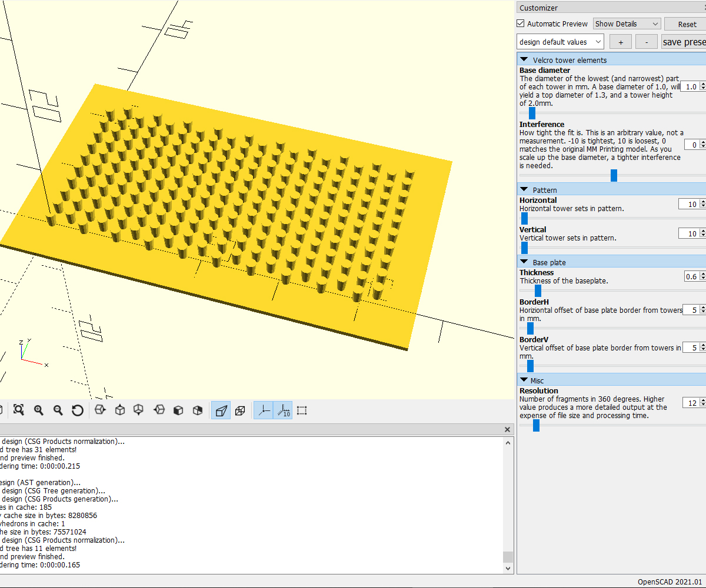The height and width of the screenshot is (588, 706).
Task: Collapse the Base plate section
Action: coord(524,262)
